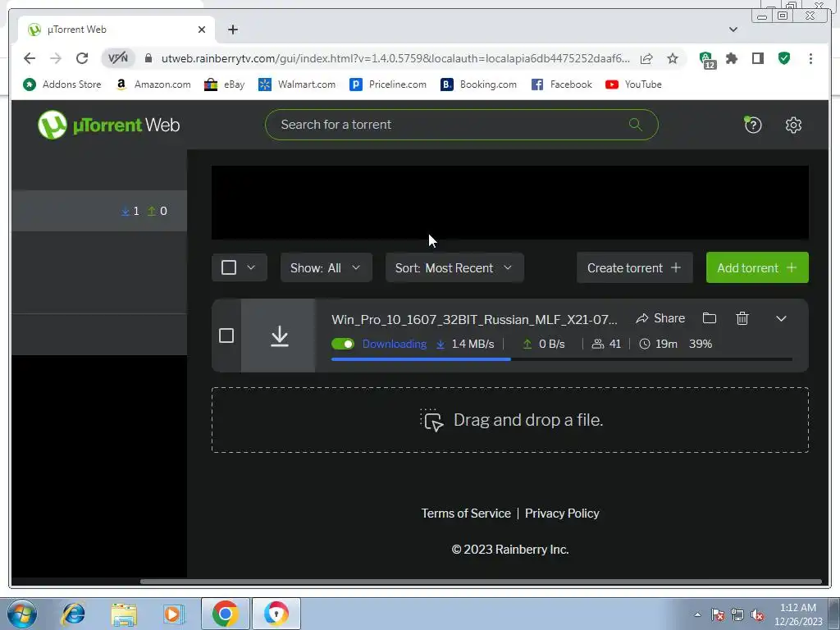Viewport: 840px width, 630px height.
Task: Open Windows Start menu
Action: (22, 614)
